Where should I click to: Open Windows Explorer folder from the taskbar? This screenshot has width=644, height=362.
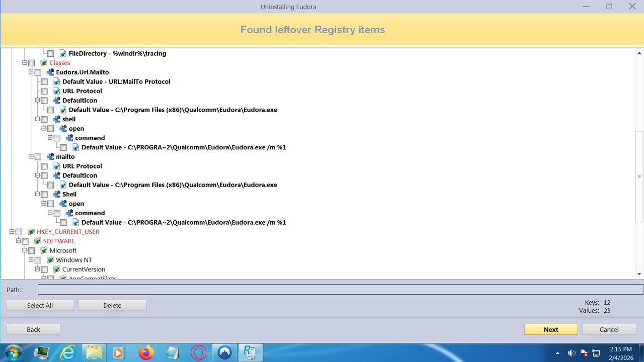93,353
